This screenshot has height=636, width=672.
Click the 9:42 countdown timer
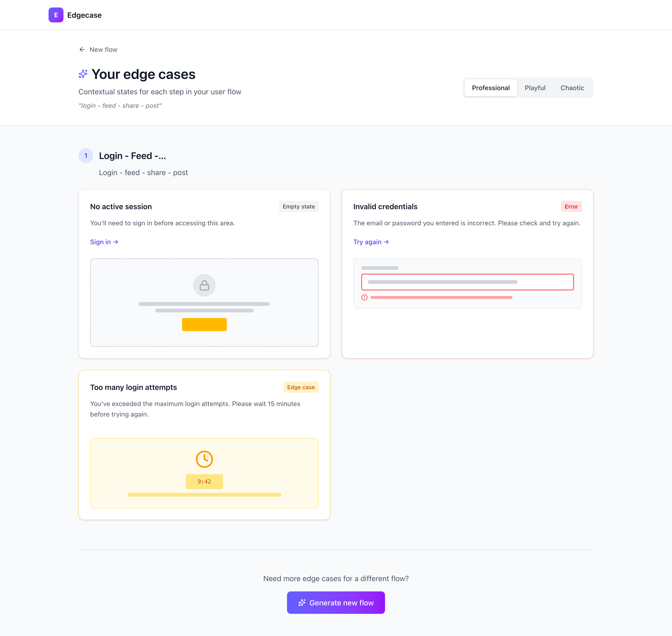[204, 481]
